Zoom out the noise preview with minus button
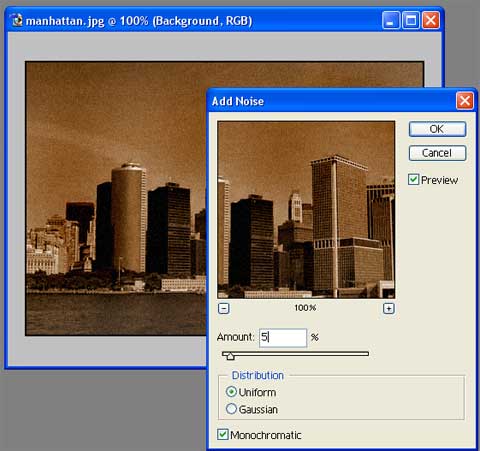Viewport: 480px width, 451px height. (x=224, y=308)
